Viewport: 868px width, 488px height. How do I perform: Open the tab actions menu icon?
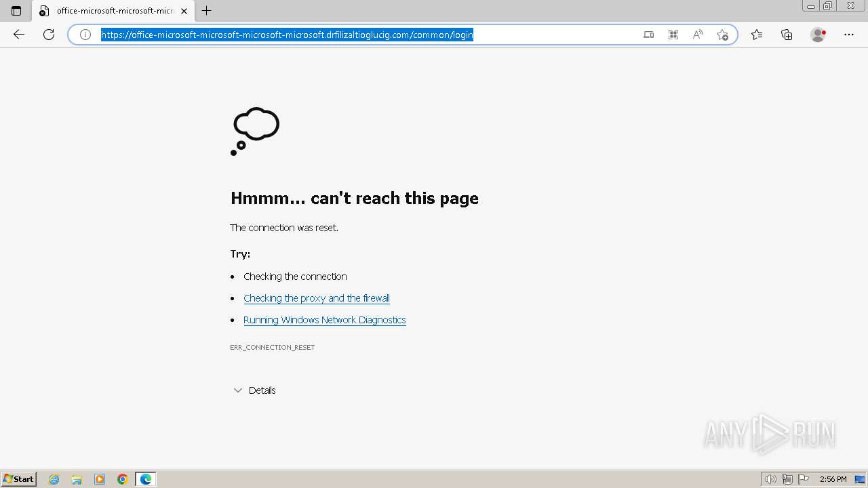pyautogui.click(x=16, y=11)
